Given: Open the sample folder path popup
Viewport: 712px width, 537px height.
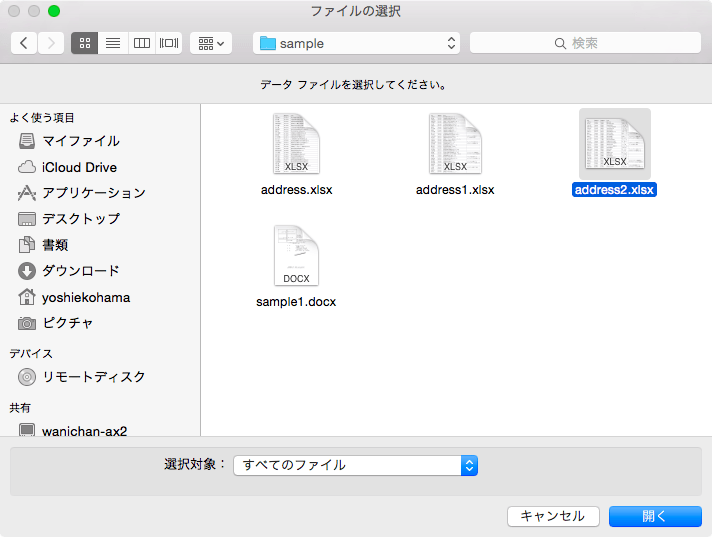Looking at the screenshot, I should 356,43.
